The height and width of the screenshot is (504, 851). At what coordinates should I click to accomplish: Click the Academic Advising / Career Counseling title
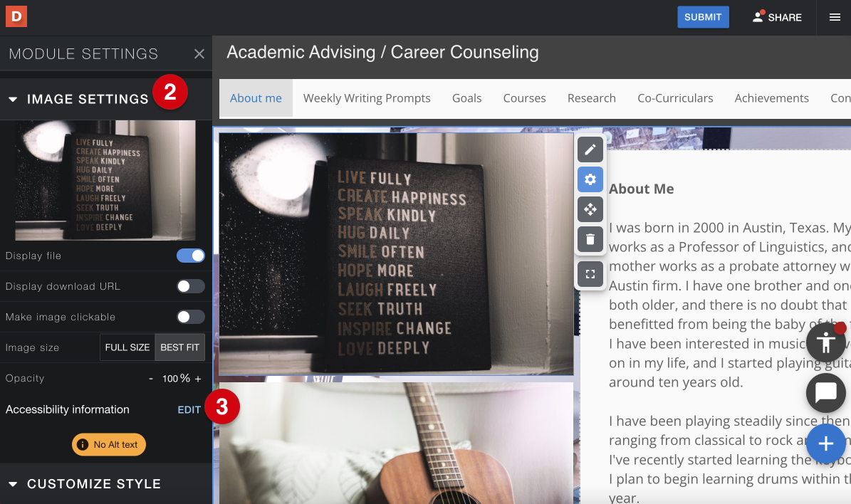pyautogui.click(x=382, y=52)
